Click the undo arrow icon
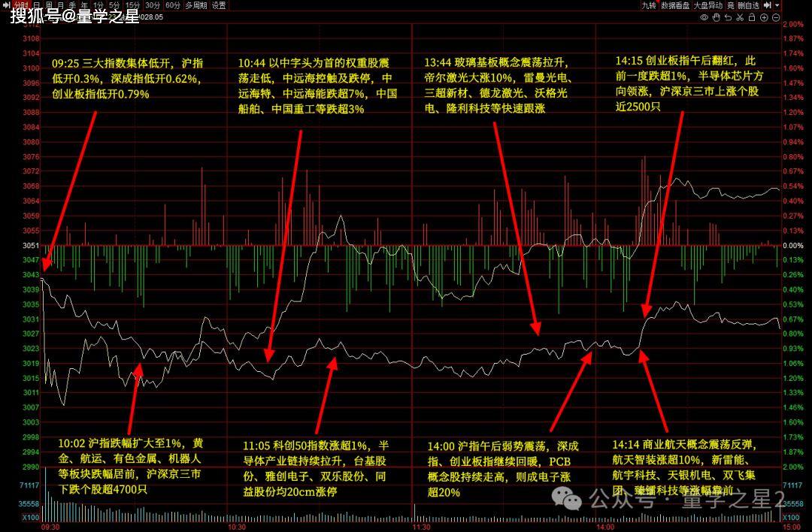Screen dimensions: 812x532 tap(728, 17)
